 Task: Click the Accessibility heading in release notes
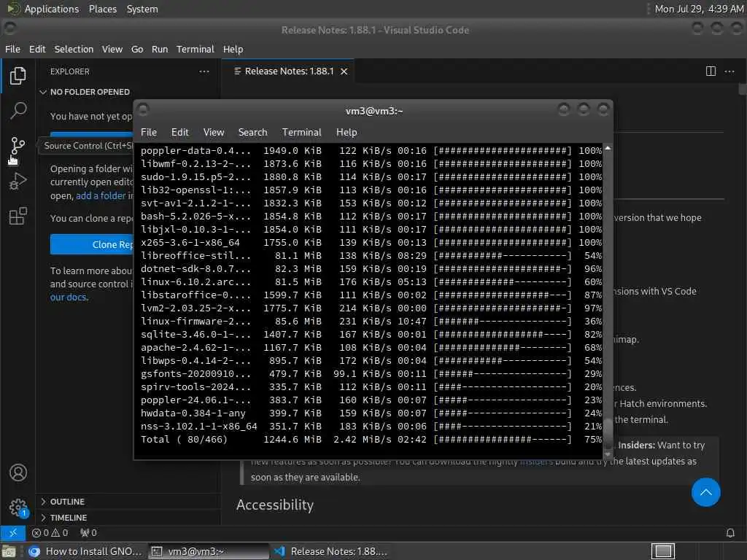click(275, 505)
